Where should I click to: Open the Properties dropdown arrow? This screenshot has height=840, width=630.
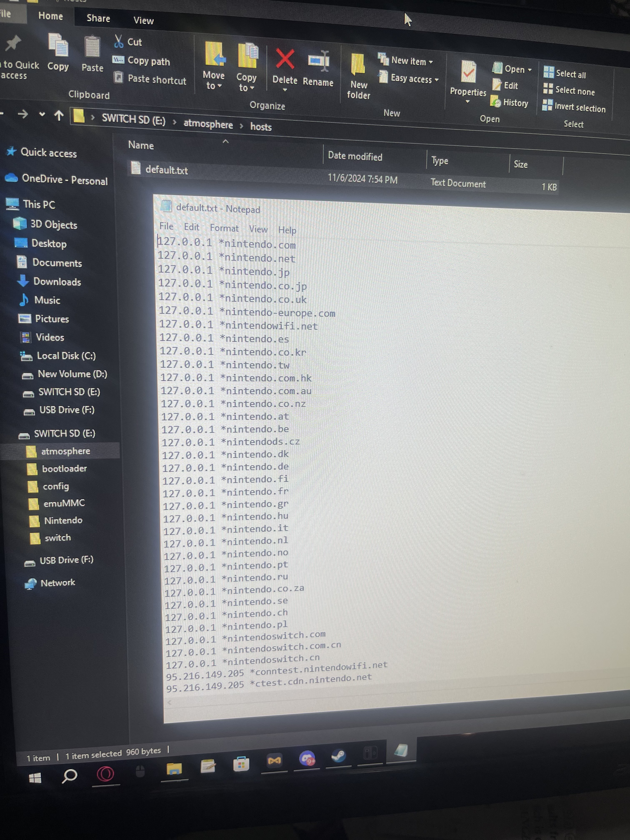coord(467,101)
